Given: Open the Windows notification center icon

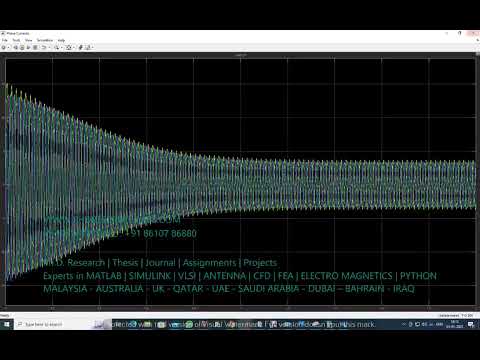Looking at the screenshot, I should pyautogui.click(x=471, y=324).
